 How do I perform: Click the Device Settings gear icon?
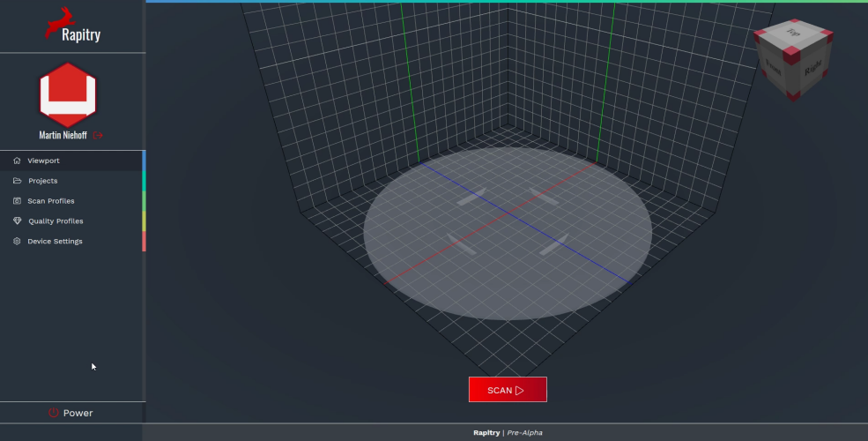17,242
